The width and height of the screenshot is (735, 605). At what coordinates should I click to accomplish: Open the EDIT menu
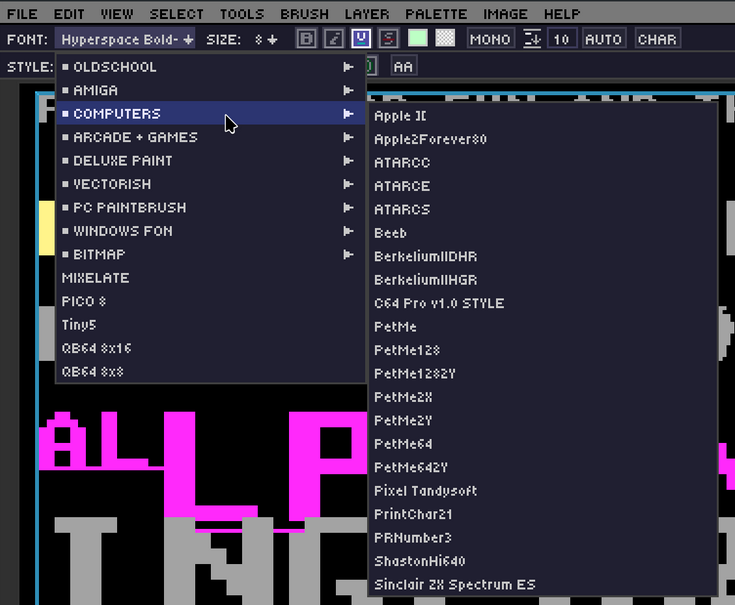point(69,14)
